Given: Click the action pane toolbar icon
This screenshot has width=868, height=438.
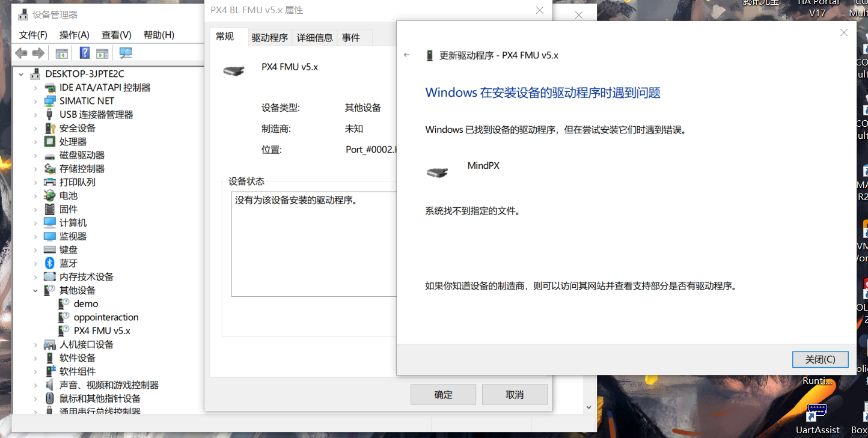Looking at the screenshot, I should [103, 53].
